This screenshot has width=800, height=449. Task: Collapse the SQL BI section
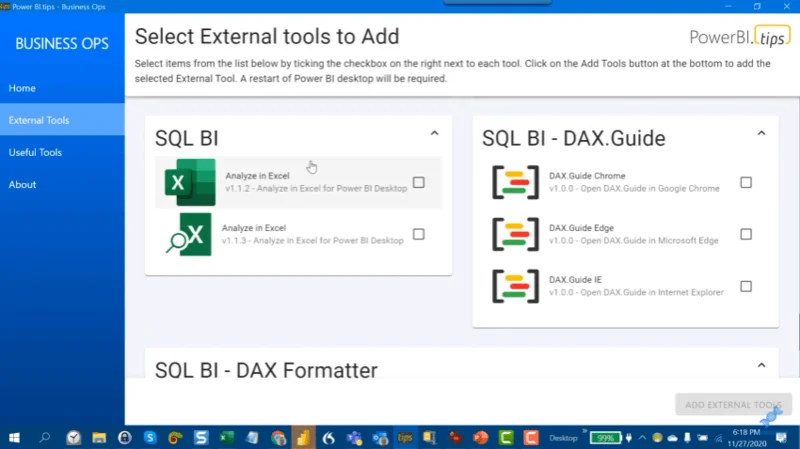point(434,134)
